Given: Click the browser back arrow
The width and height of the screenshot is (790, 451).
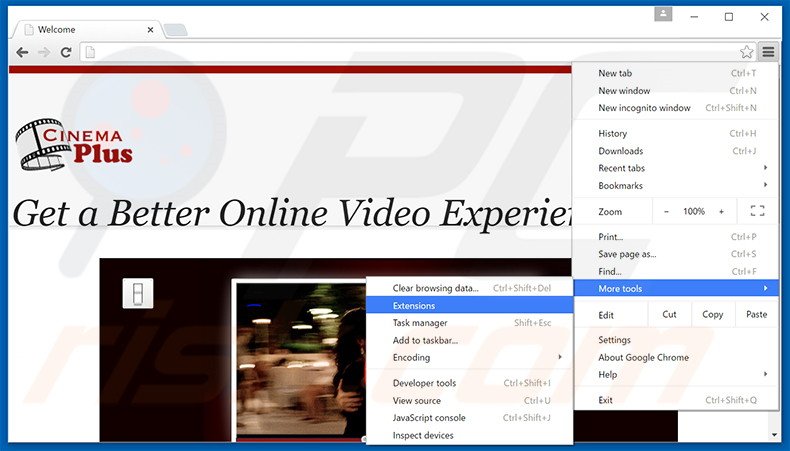Looking at the screenshot, I should pyautogui.click(x=22, y=52).
